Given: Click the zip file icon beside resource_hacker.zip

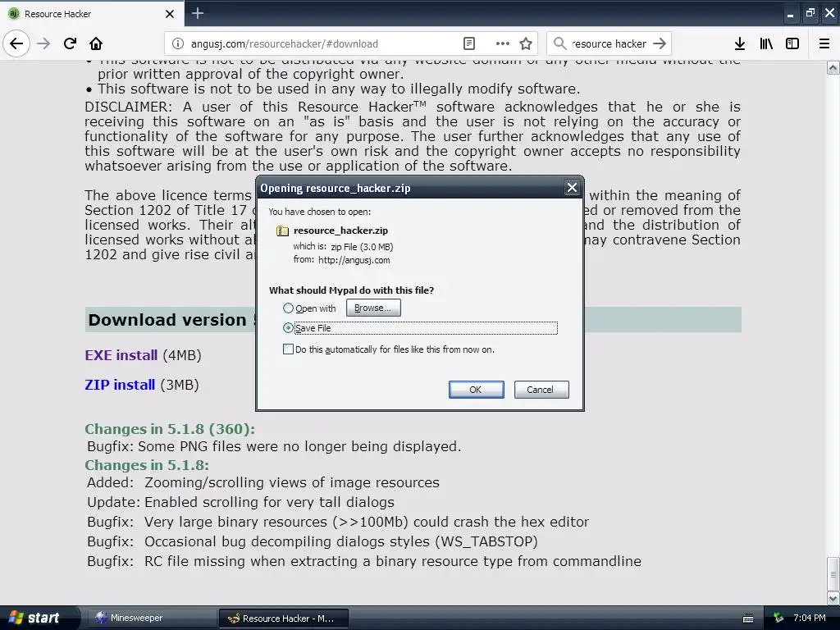Looking at the screenshot, I should click(282, 231).
